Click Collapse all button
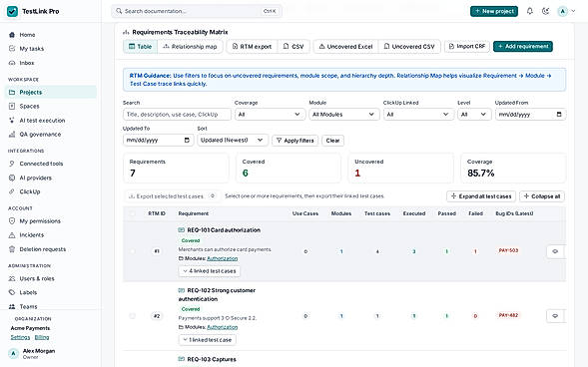 click(x=542, y=196)
